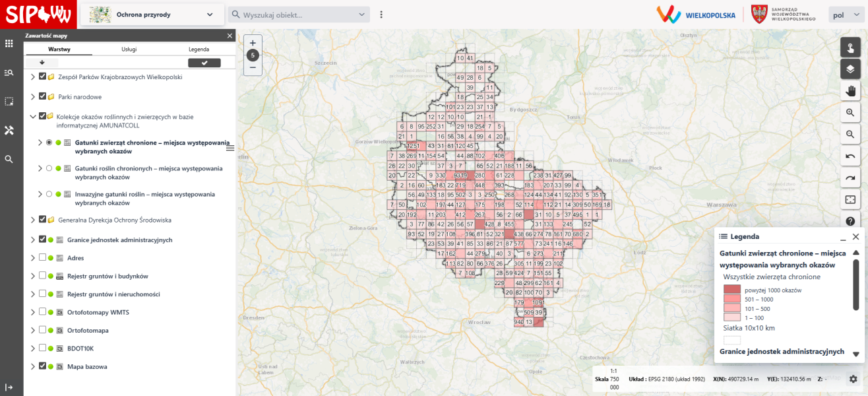Expand Generalna Dyrekcja Ochrony Środowiska group

(32, 220)
